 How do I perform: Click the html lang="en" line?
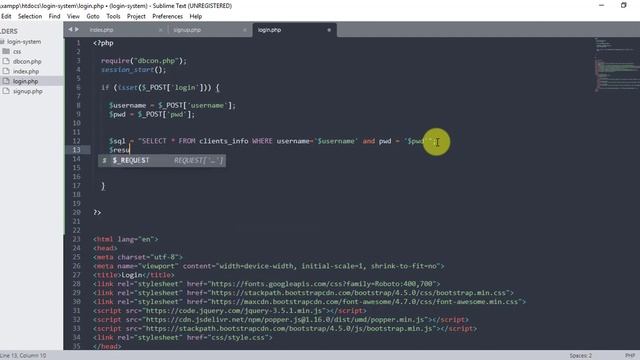[x=125, y=239]
